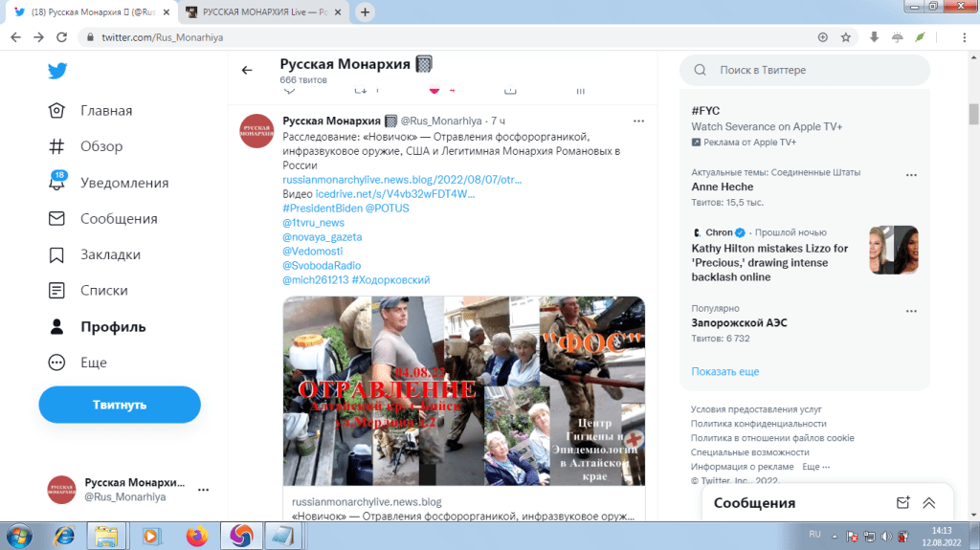Click the back arrow in profile header

pyautogui.click(x=247, y=70)
